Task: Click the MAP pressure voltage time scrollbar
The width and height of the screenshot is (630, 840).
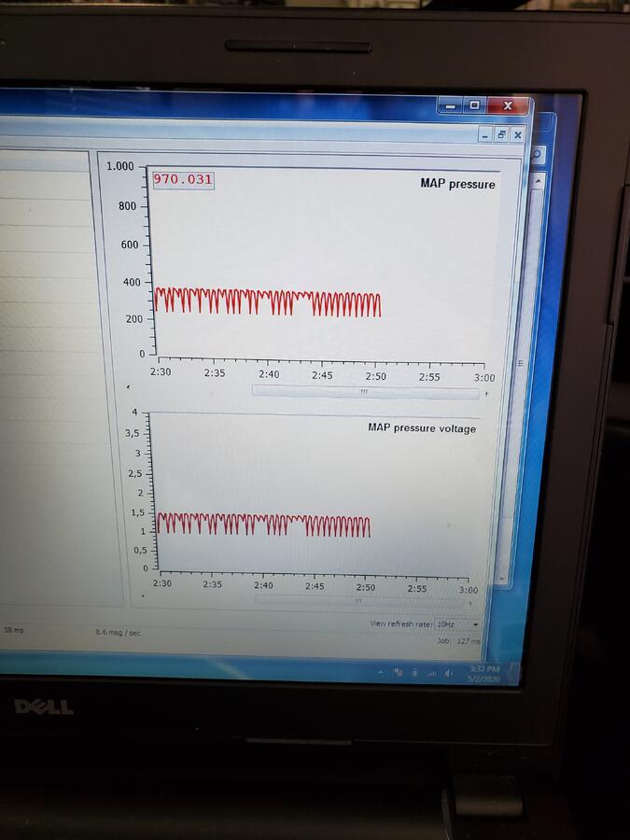Action: [x=364, y=600]
